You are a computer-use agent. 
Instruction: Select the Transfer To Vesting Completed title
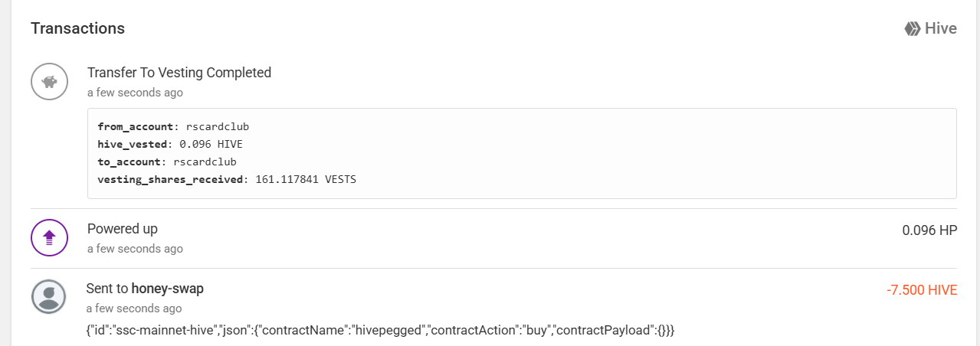click(179, 73)
